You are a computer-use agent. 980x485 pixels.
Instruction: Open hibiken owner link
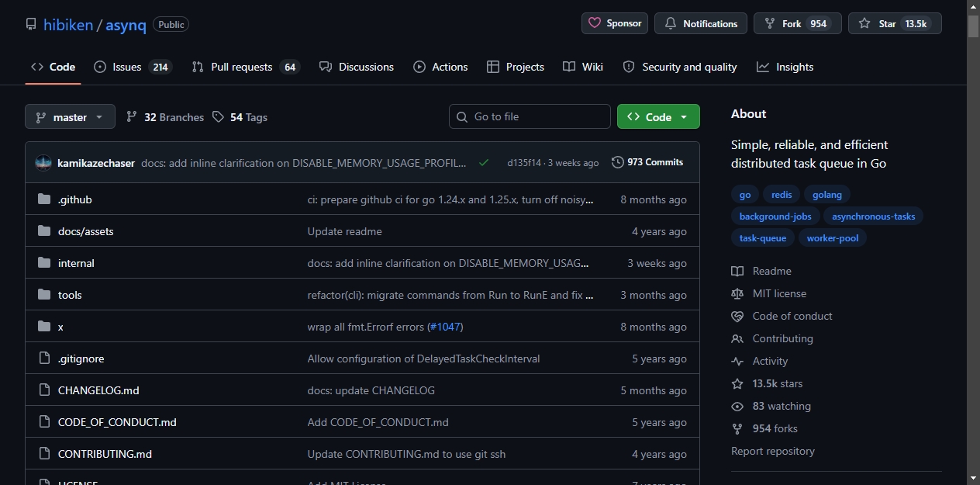click(67, 24)
